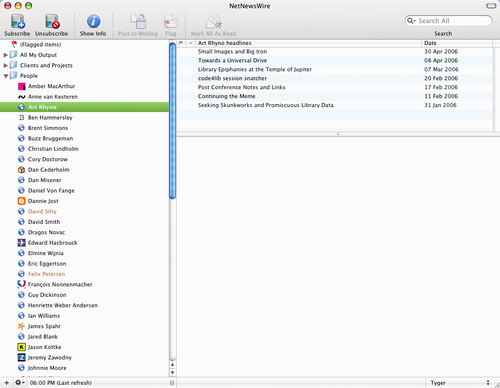Open the gear action menu
This screenshot has width=500, height=388.
(x=20, y=383)
